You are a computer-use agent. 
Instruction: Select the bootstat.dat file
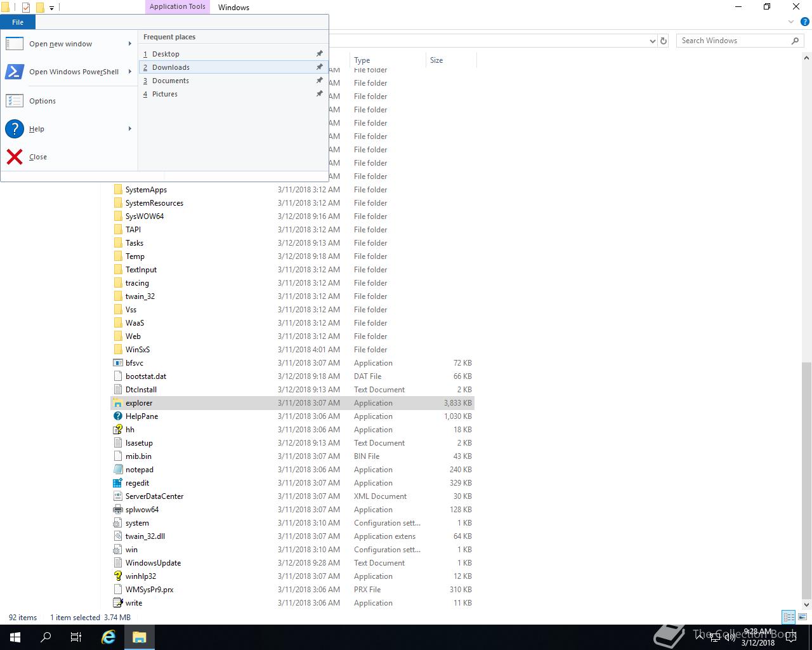292,376
